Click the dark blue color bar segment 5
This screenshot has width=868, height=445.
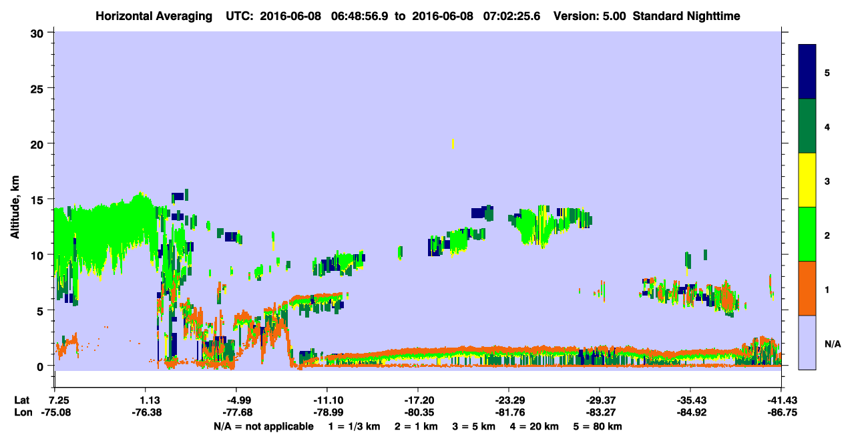pyautogui.click(x=807, y=72)
